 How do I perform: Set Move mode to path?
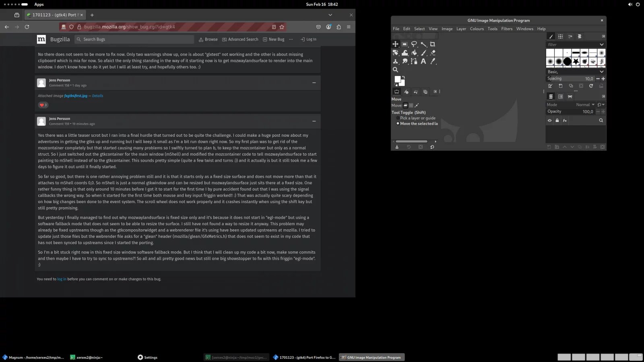click(x=417, y=105)
